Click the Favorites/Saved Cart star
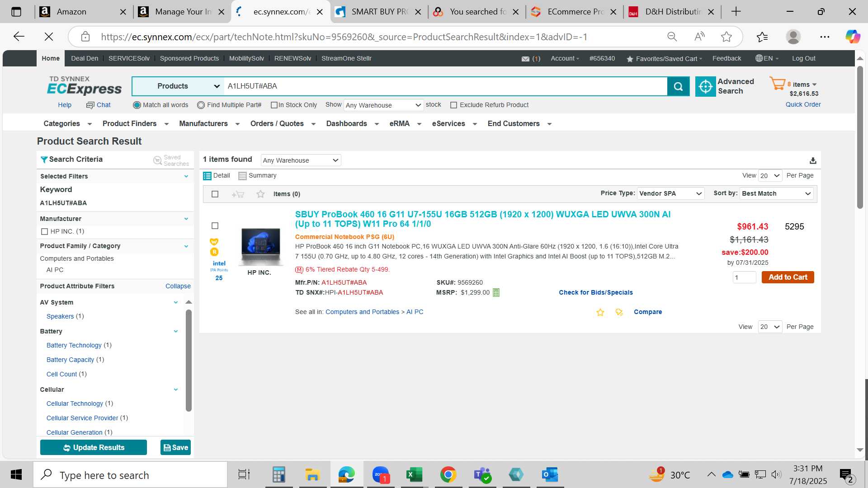 pyautogui.click(x=630, y=59)
